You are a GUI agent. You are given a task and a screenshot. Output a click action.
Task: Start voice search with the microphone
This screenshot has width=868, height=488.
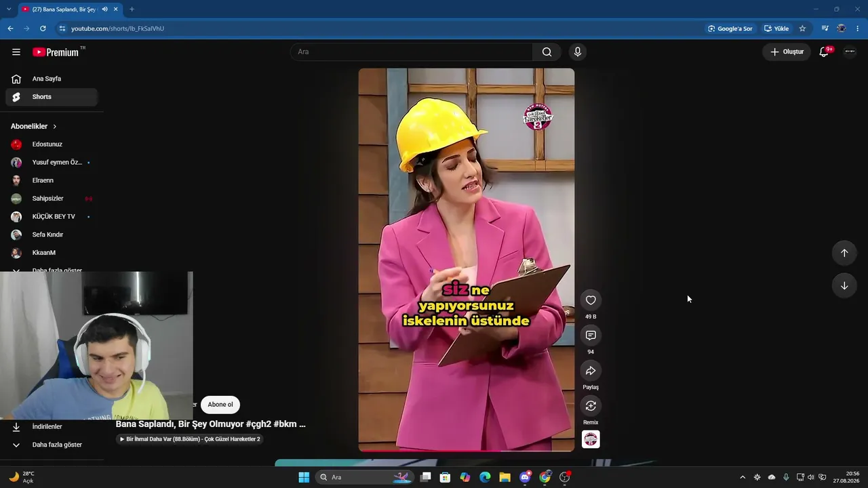tap(578, 52)
